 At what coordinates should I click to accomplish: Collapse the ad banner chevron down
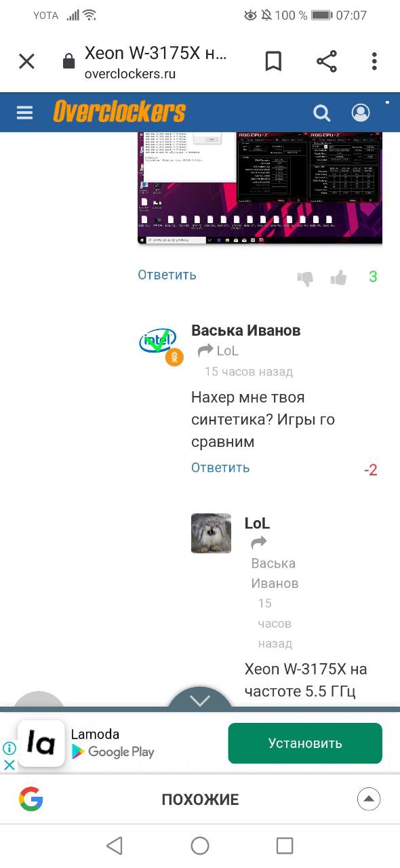click(200, 701)
